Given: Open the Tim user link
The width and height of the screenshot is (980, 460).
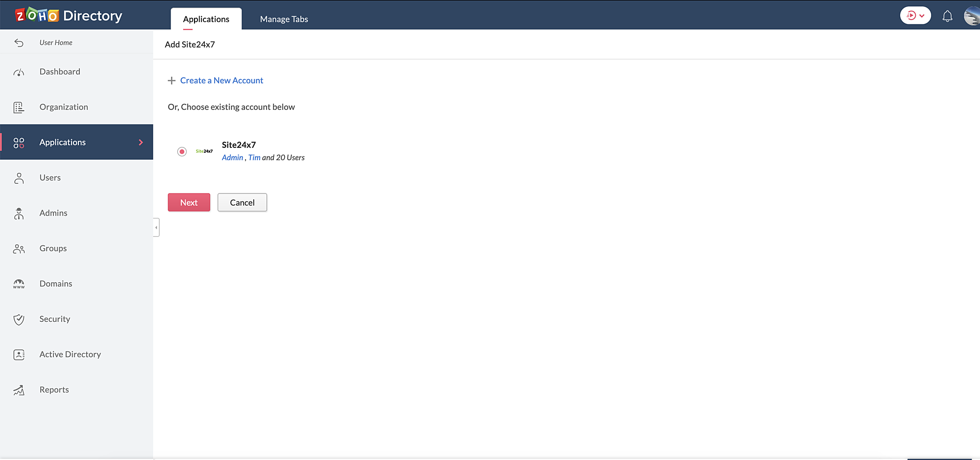Looking at the screenshot, I should click(254, 157).
